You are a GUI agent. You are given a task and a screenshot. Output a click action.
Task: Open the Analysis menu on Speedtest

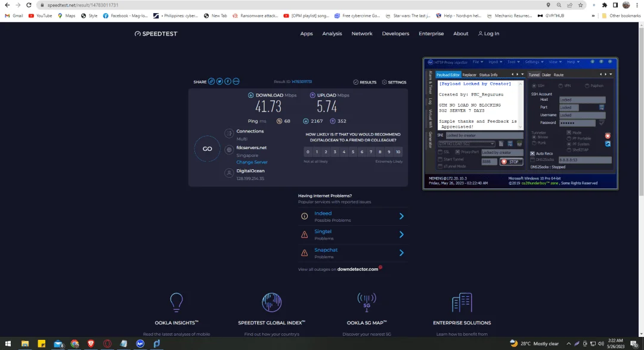[332, 33]
